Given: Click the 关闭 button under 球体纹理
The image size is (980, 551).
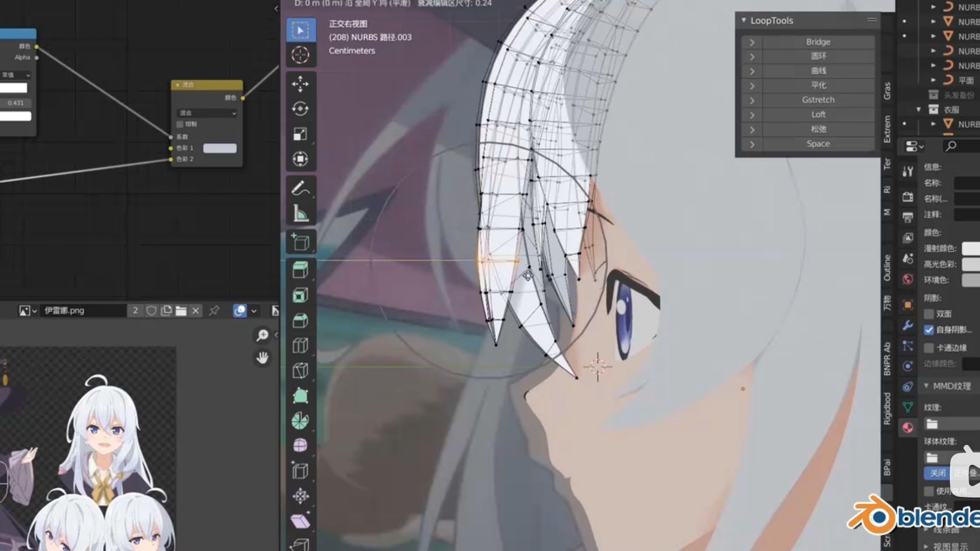Looking at the screenshot, I should pyautogui.click(x=937, y=473).
